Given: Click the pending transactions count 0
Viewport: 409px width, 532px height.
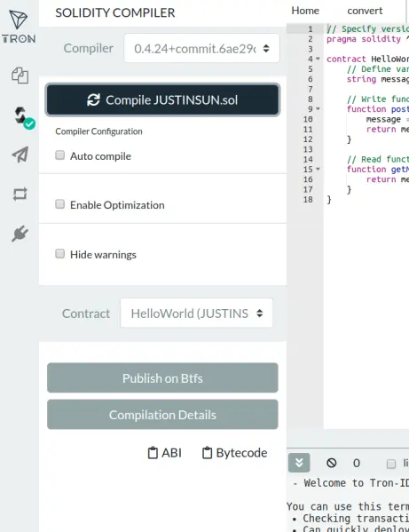Looking at the screenshot, I should click(356, 463).
